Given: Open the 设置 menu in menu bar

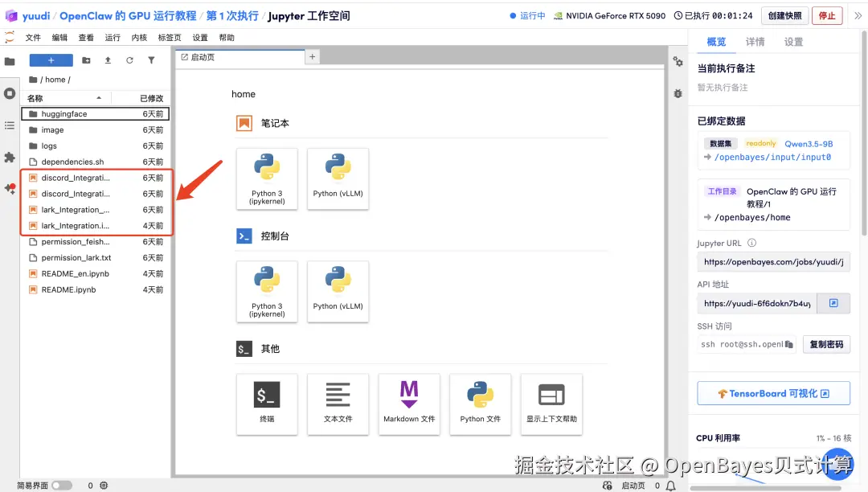Looking at the screenshot, I should [200, 38].
